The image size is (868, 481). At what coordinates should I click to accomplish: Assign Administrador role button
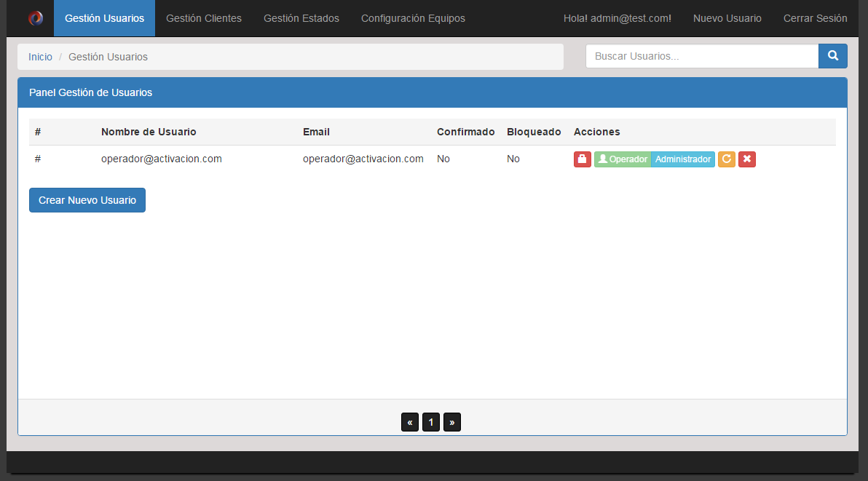683,159
